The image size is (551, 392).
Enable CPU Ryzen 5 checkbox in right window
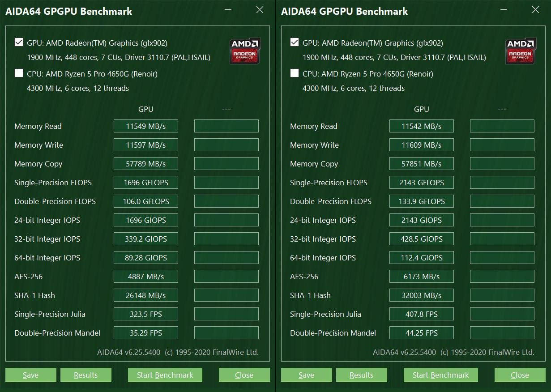(x=295, y=73)
